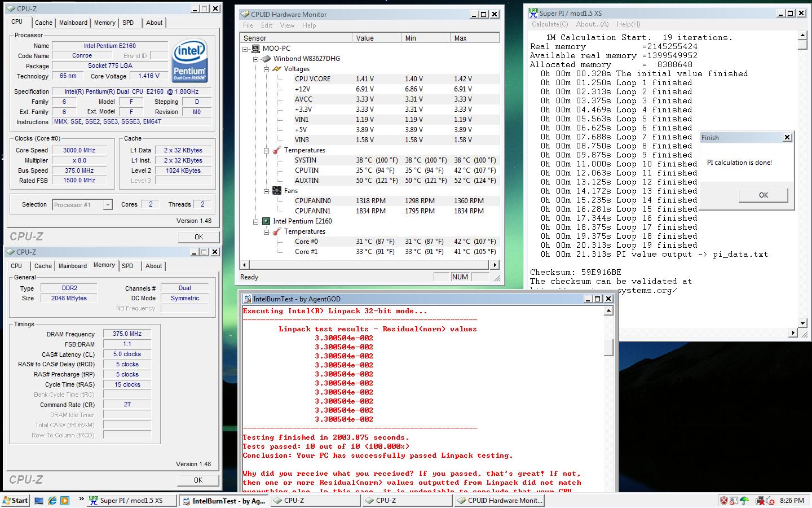Switch to Mainboard tab in the CPU-Z window showing the CPU tab
812x508 pixels.
point(73,23)
